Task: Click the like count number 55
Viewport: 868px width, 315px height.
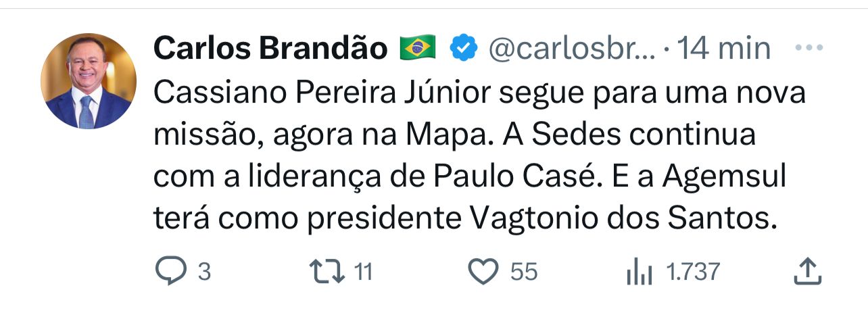Action: 524,272
